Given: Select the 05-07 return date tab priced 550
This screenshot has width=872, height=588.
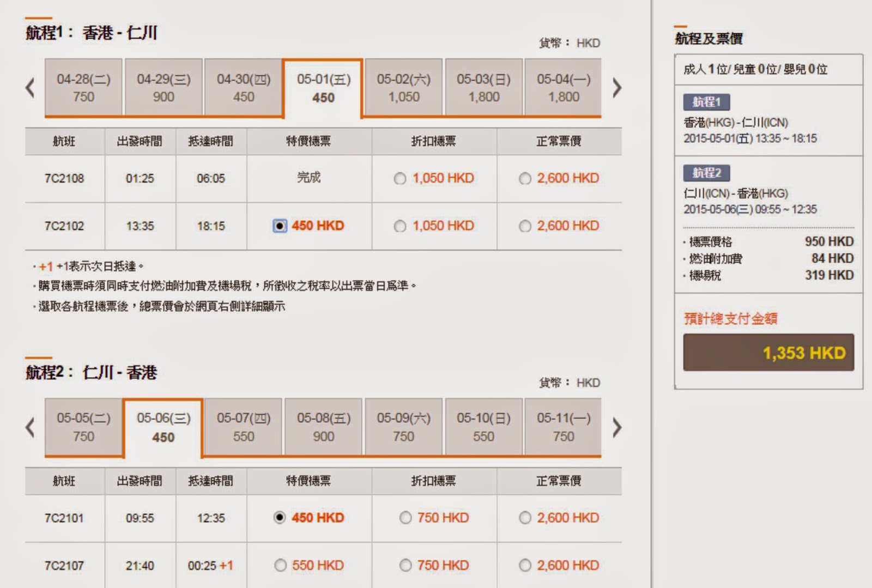Looking at the screenshot, I should pos(243,427).
